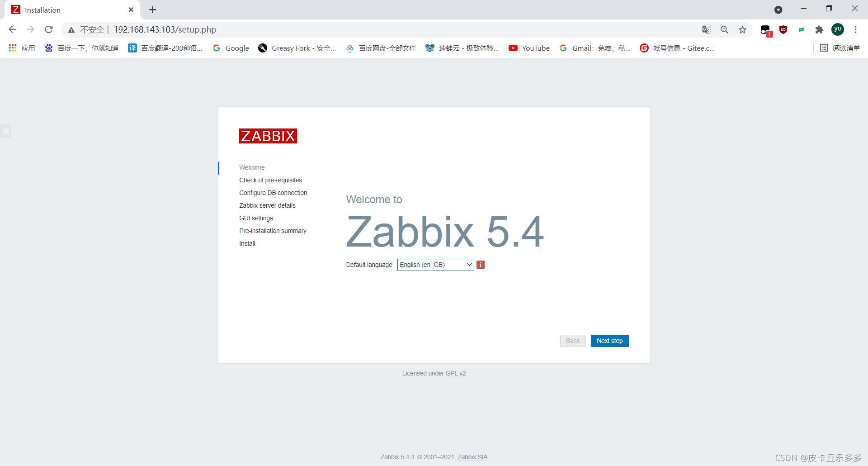Select Welcome step in sidebar
This screenshot has width=868, height=466.
tap(252, 167)
